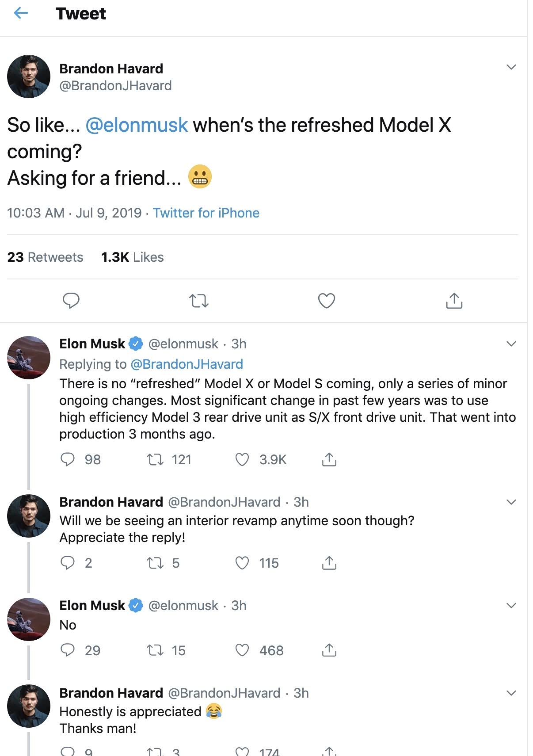This screenshot has width=533, height=756.
Task: Reply to Brandon Havard's main tweet
Action: point(71,301)
